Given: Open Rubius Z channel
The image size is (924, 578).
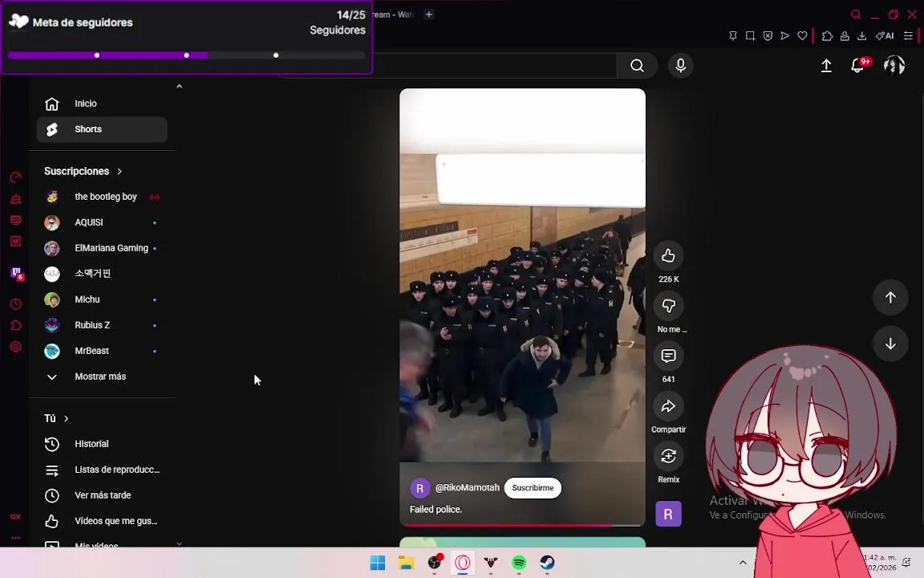Looking at the screenshot, I should [102, 325].
